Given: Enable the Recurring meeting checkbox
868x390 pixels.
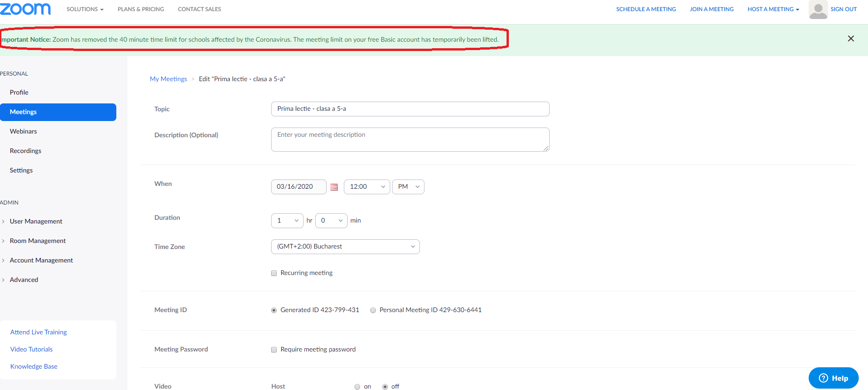Looking at the screenshot, I should pos(274,273).
